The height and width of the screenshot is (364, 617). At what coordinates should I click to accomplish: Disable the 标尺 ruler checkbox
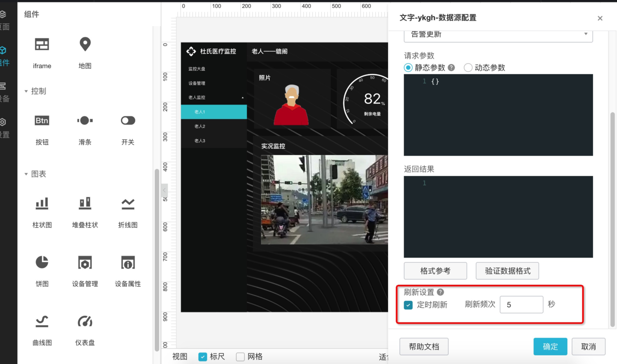tap(203, 357)
